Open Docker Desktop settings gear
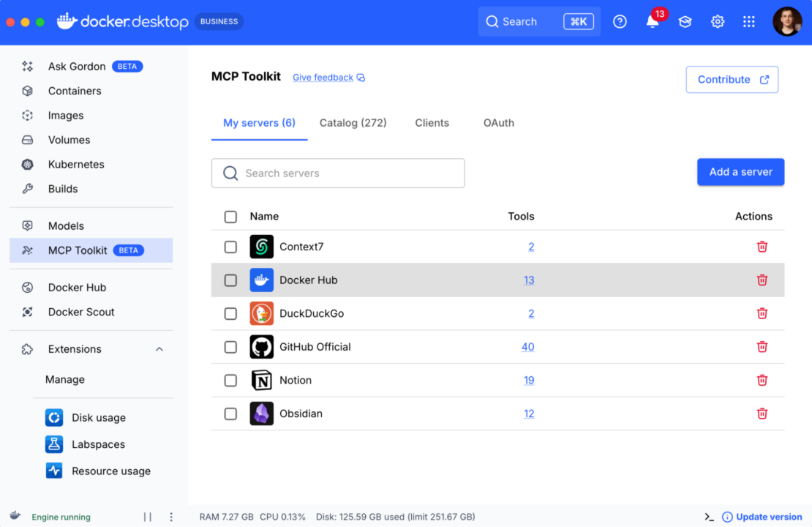Image resolution: width=812 pixels, height=527 pixels. [718, 21]
